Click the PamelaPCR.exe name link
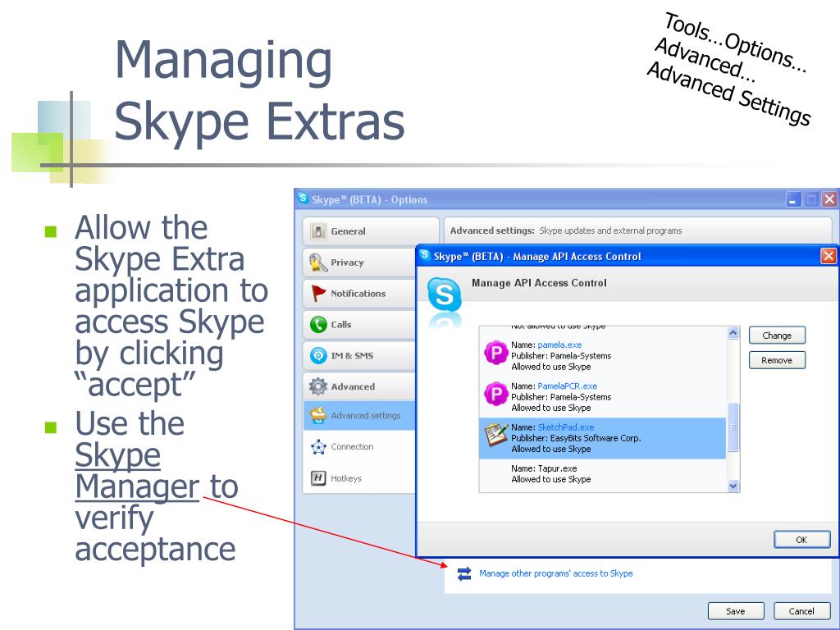 tap(567, 386)
